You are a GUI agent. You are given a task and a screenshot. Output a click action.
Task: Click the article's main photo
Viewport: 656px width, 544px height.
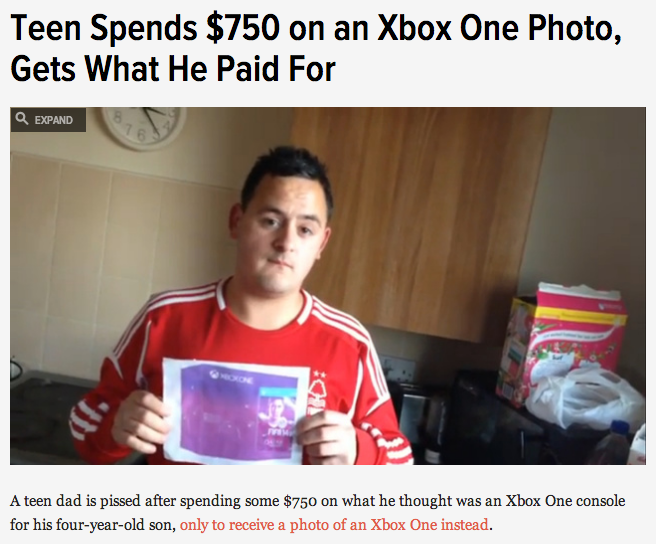[x=328, y=286]
